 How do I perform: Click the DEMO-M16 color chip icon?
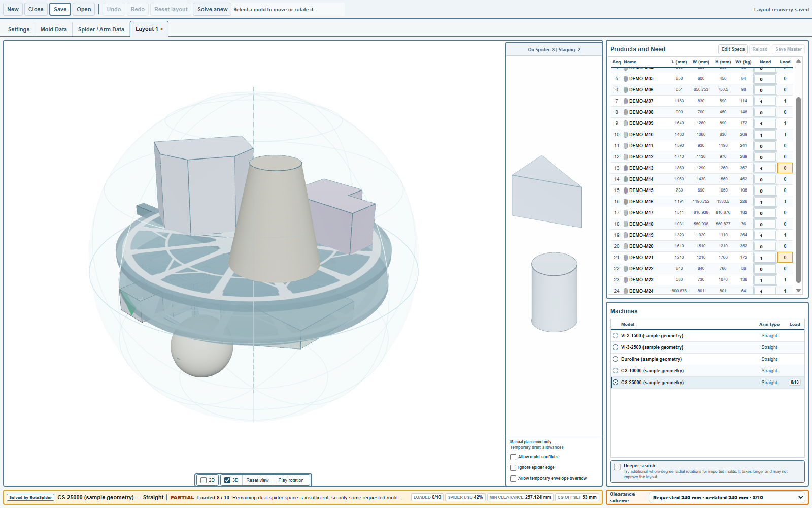coord(626,202)
